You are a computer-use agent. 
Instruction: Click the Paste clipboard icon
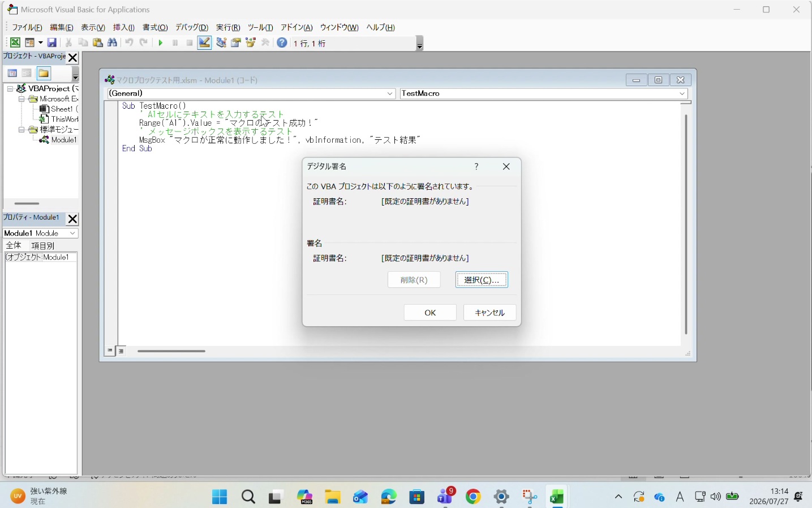(x=98, y=42)
